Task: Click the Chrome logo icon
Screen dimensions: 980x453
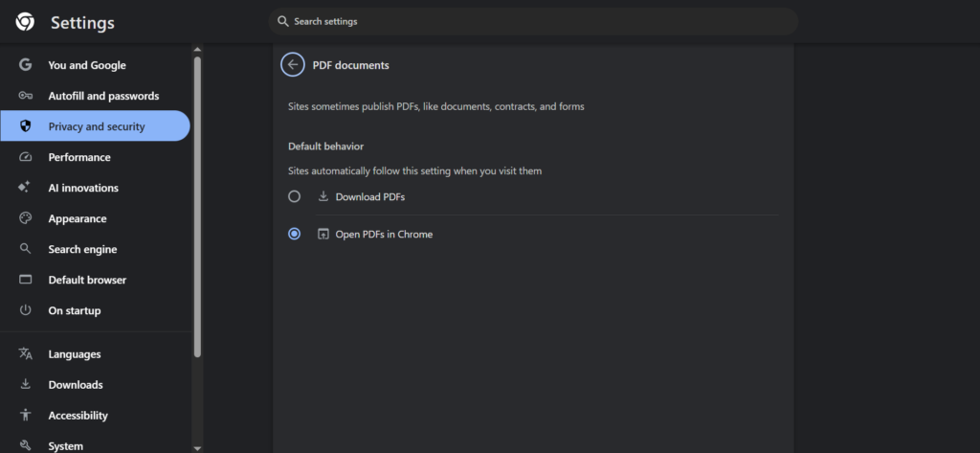Action: 26,22
